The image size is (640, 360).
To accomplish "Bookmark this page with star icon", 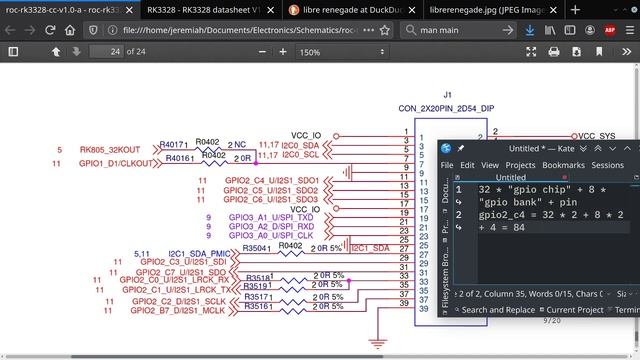I will click(x=384, y=30).
